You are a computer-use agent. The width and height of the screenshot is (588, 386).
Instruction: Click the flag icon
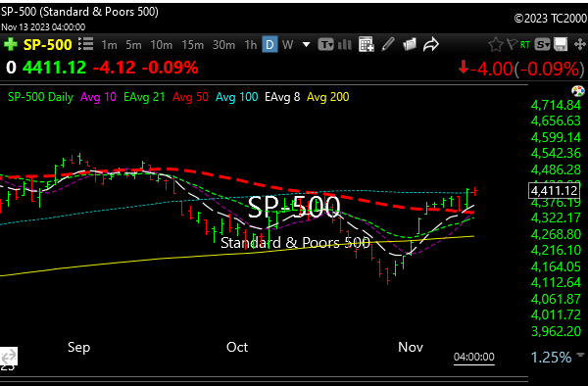(512, 44)
